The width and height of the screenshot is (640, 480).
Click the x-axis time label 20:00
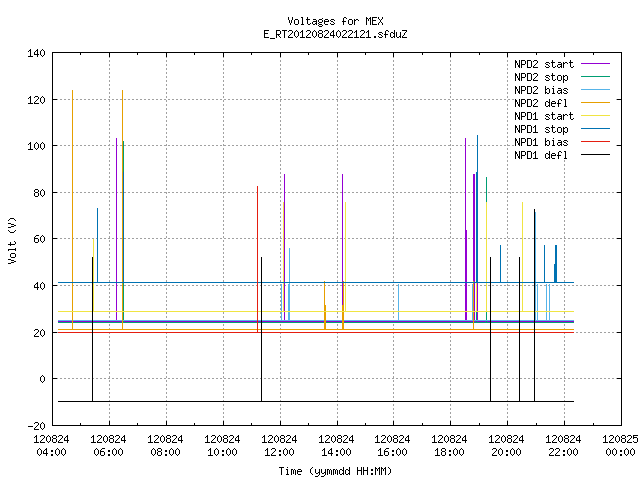[x=506, y=453]
